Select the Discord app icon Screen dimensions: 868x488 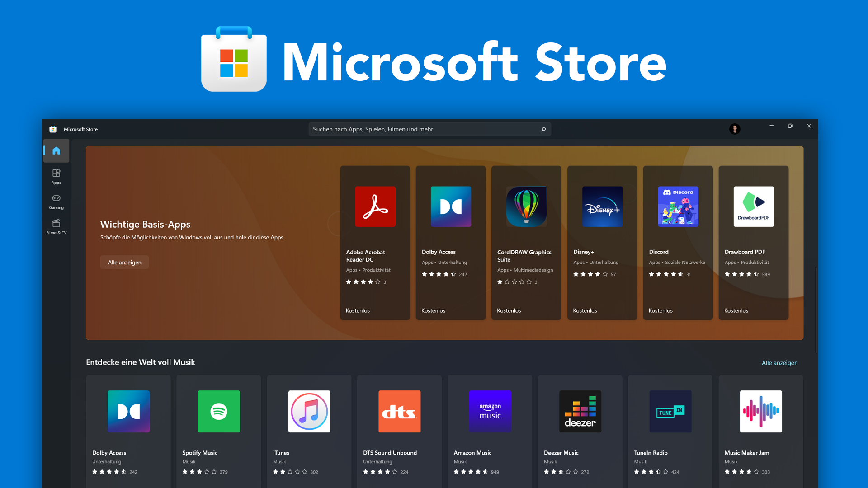pyautogui.click(x=678, y=206)
